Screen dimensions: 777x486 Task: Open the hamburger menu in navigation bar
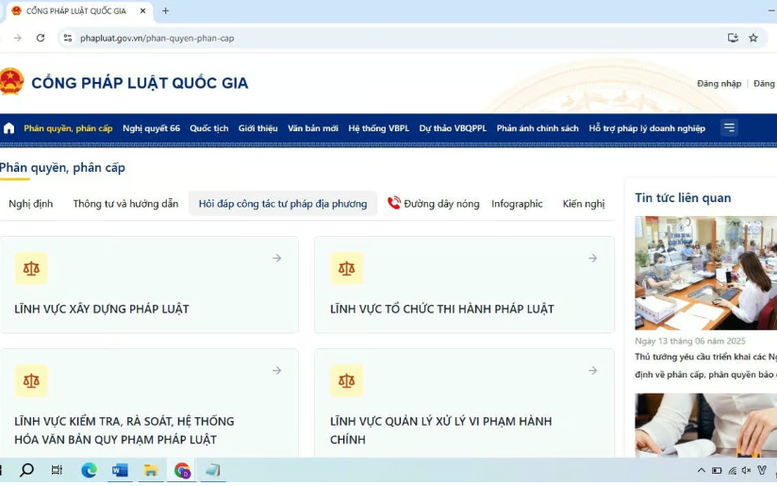pos(729,128)
